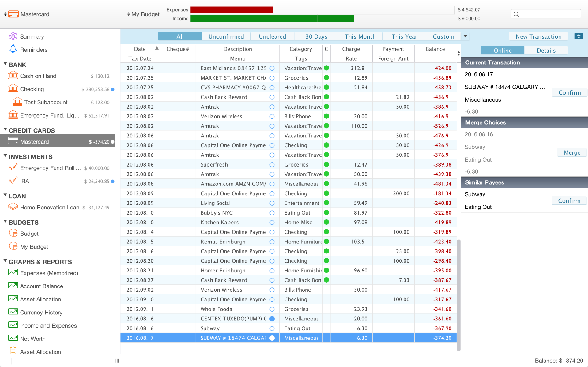
Task: Click the red Expenses budget bar
Action: 232,10
